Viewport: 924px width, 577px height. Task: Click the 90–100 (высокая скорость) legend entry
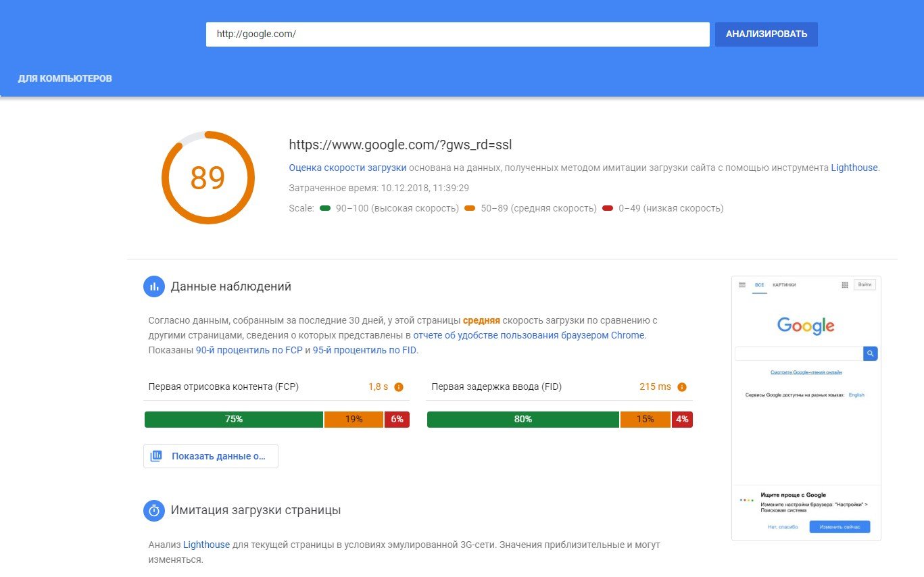pos(389,208)
